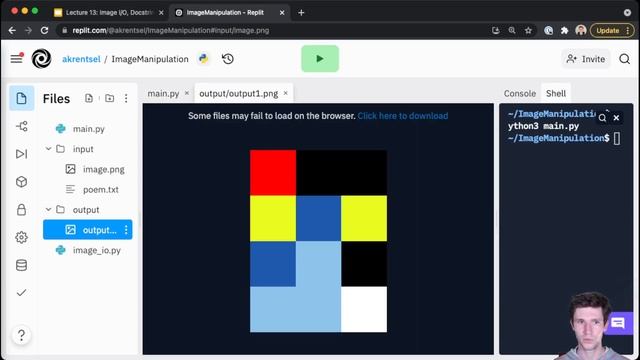Click the white square in image

click(x=364, y=309)
